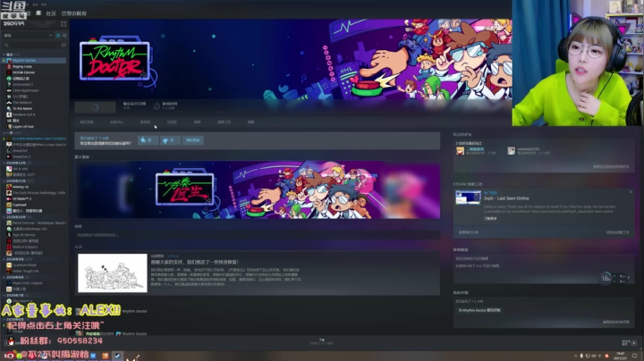
Task: Click the recent activity clock filter icon
Action: (x=58, y=36)
